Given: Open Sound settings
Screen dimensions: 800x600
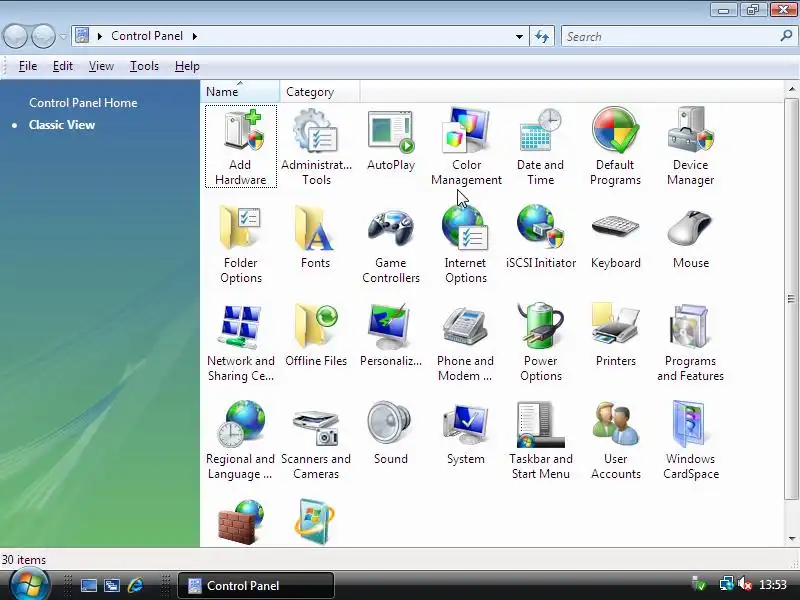Looking at the screenshot, I should pyautogui.click(x=391, y=433).
